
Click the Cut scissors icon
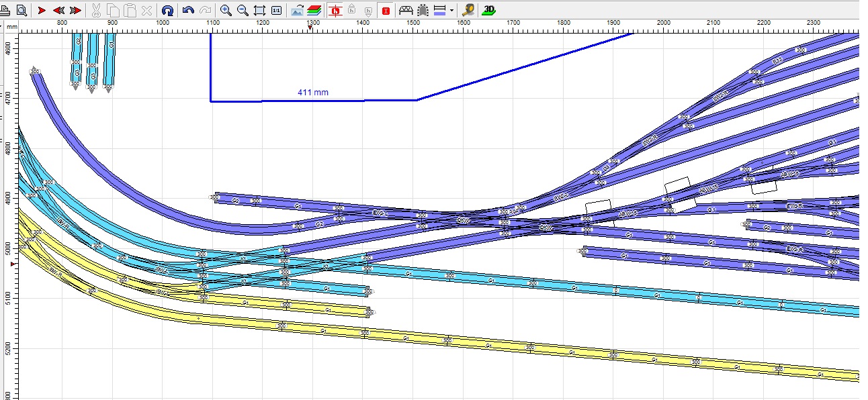click(x=96, y=10)
